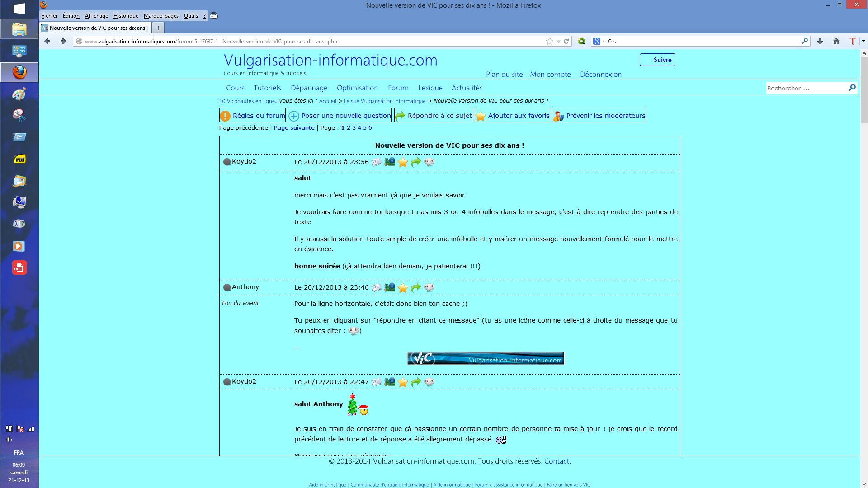Image resolution: width=868 pixels, height=488 pixels.
Task: View hardware info icon on Anthony's 23:46 post
Action: tap(390, 287)
